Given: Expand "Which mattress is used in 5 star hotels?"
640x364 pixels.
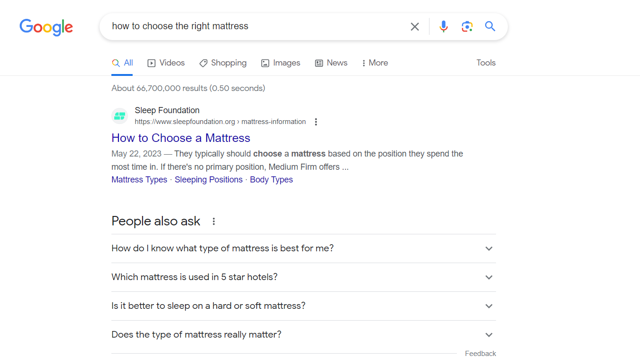Looking at the screenshot, I should tap(489, 277).
